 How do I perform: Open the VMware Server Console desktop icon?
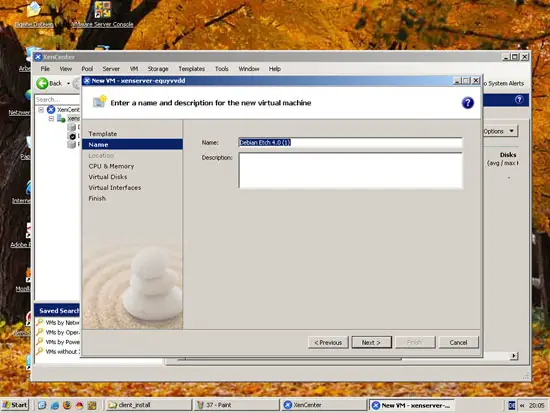(103, 9)
